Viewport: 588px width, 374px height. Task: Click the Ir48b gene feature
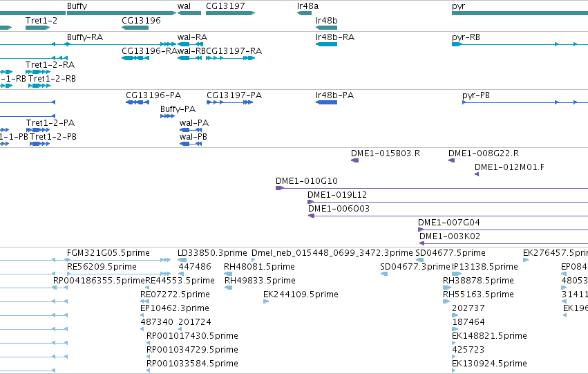[x=326, y=28]
